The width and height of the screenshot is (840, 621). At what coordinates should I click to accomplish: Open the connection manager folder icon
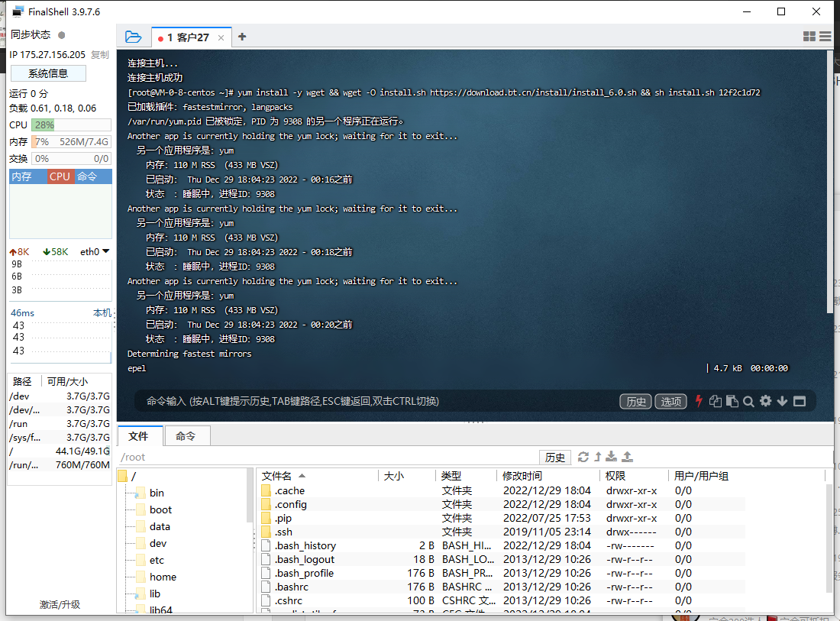133,37
